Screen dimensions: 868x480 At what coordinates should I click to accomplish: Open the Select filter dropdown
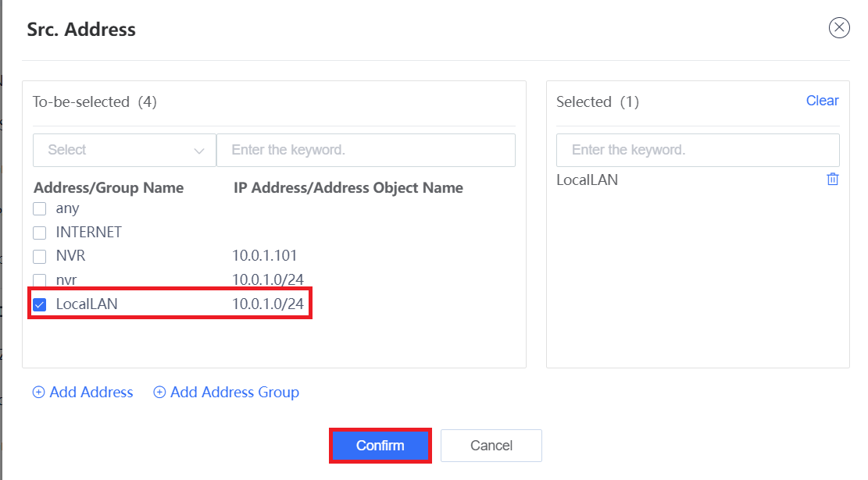click(x=124, y=150)
